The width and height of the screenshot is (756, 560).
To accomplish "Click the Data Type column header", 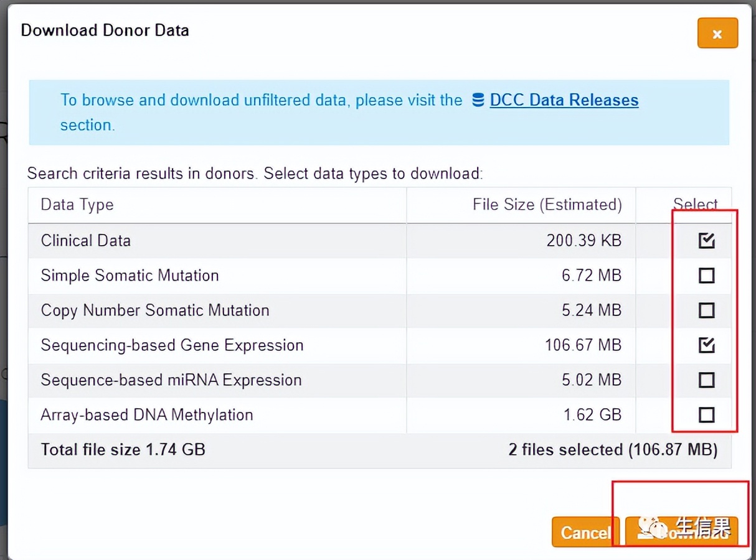I will click(77, 205).
